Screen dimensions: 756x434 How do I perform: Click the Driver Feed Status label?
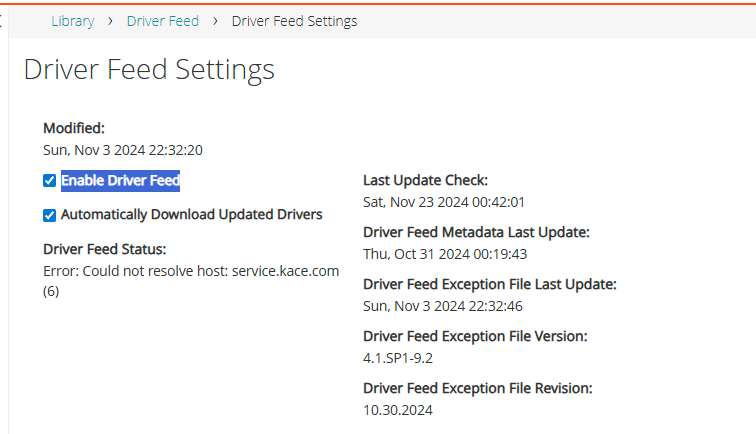[x=104, y=249]
